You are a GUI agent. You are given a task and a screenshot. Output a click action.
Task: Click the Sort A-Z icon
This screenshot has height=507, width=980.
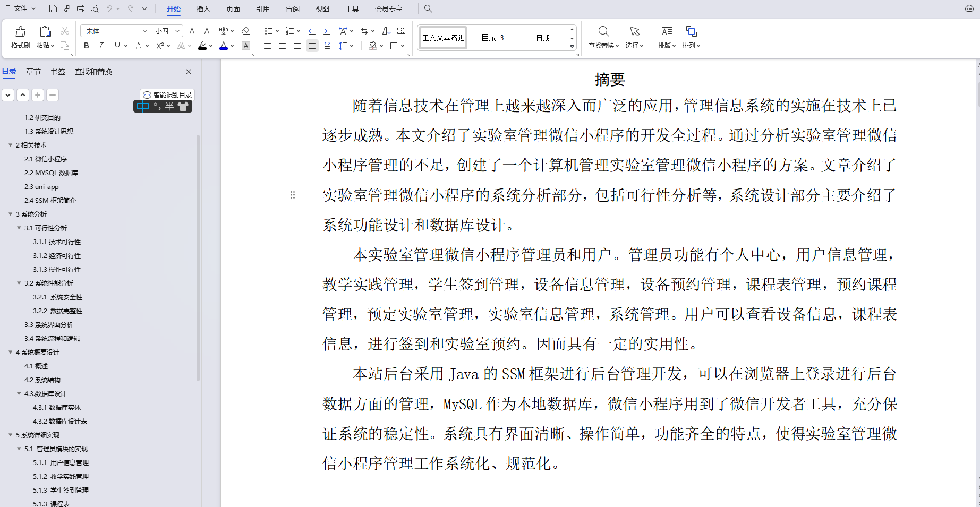(387, 31)
